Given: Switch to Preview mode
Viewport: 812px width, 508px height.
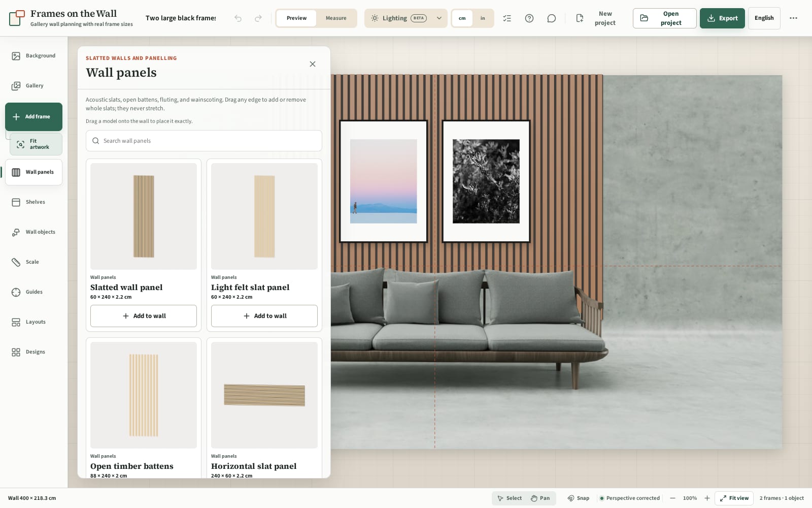Looking at the screenshot, I should [296, 18].
